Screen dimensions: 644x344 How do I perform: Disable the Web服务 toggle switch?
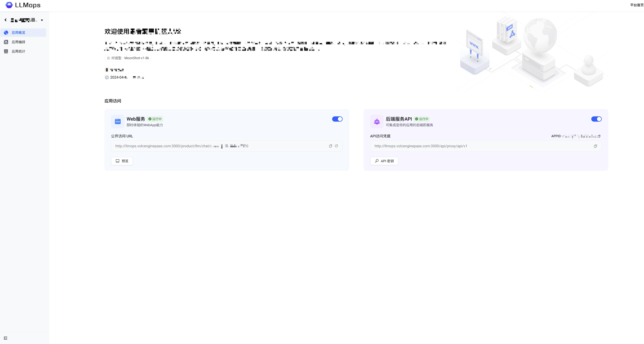pos(337,119)
